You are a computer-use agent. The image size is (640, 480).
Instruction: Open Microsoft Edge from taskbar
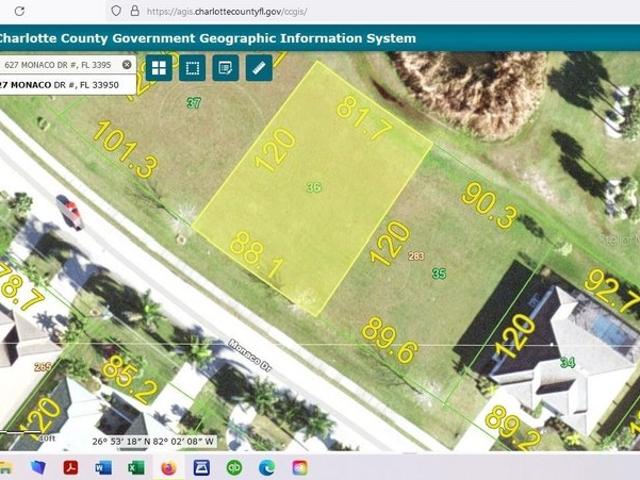(267, 467)
